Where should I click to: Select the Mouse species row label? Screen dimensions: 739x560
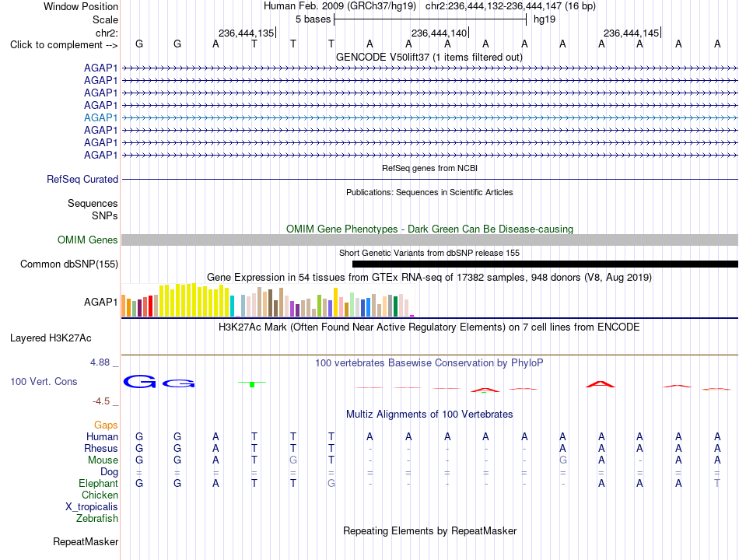tap(103, 460)
